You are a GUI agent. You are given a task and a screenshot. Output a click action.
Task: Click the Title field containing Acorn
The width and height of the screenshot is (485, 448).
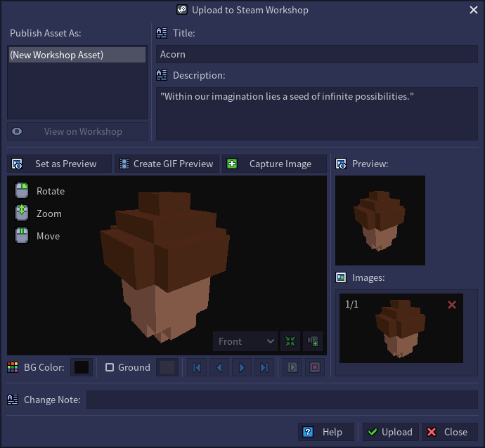tap(316, 54)
